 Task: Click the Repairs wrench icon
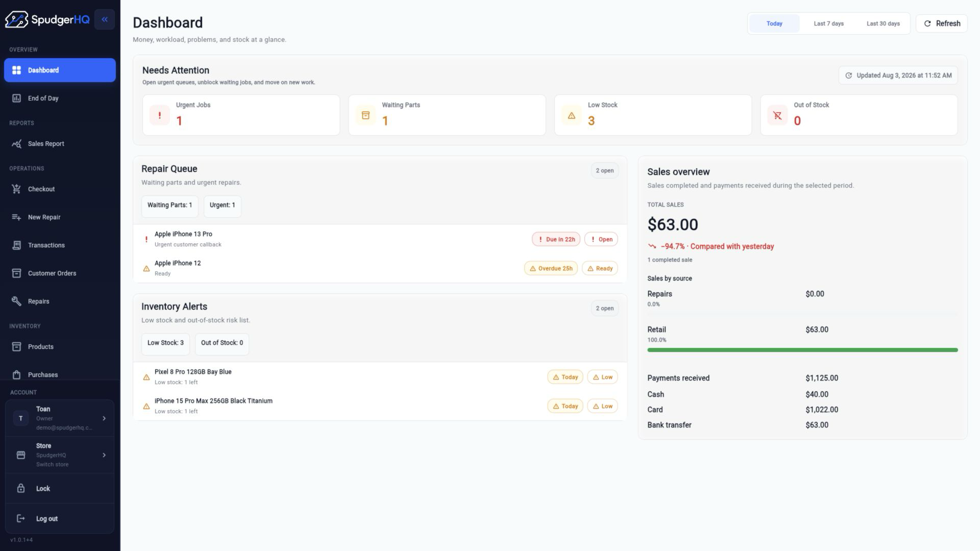pos(16,301)
